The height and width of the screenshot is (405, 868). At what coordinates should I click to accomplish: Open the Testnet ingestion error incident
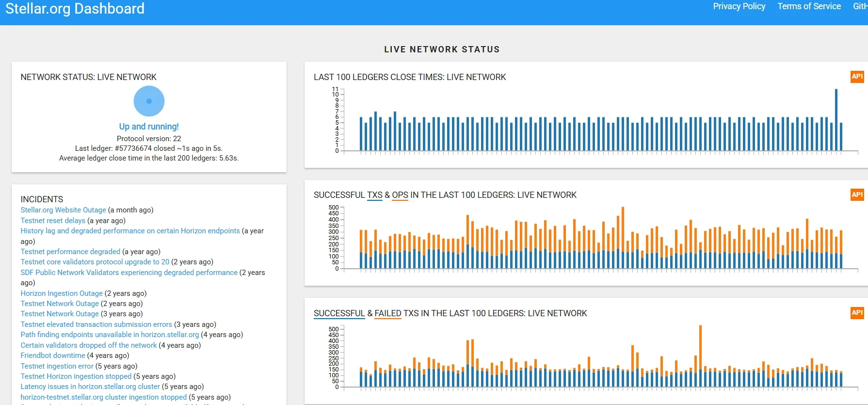(57, 366)
